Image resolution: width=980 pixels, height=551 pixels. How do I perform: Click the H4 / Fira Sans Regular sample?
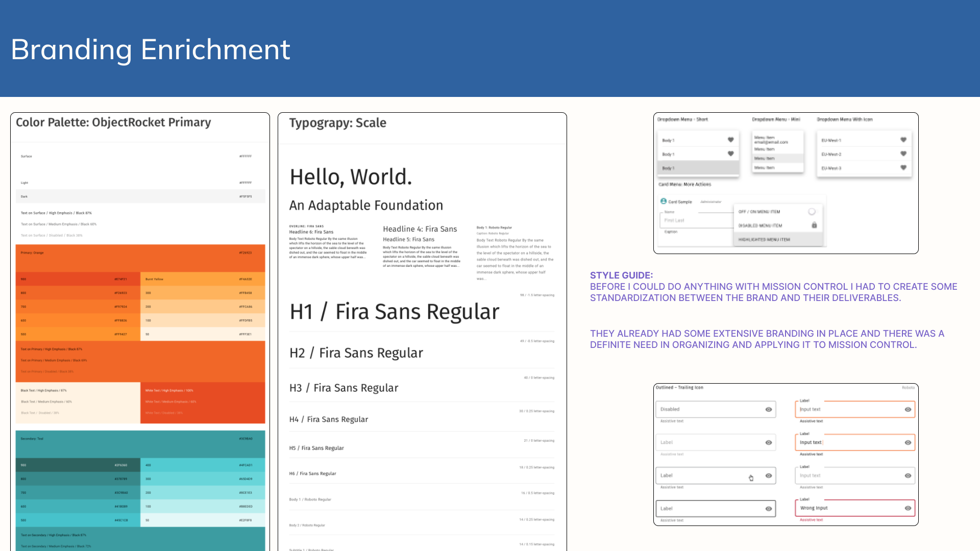coord(328,419)
